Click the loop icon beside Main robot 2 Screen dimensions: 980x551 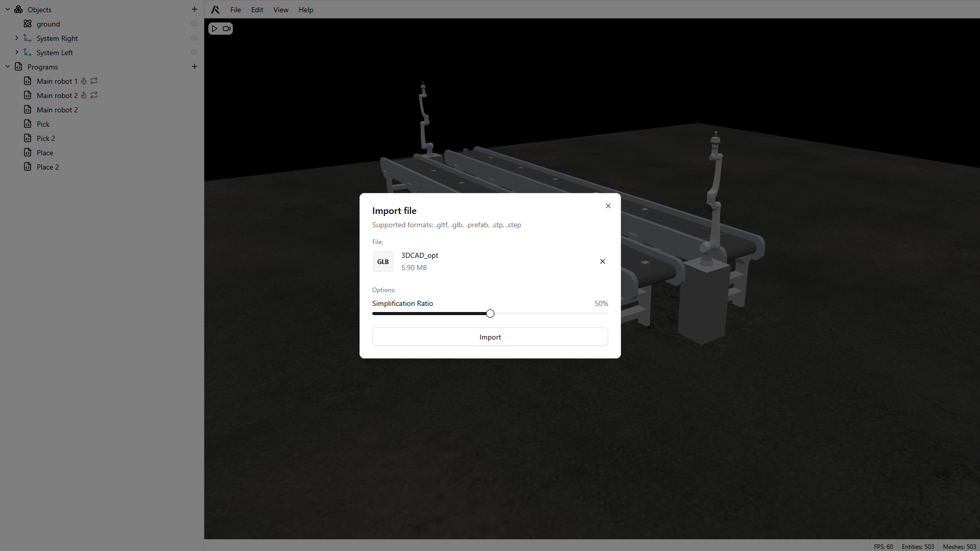click(94, 95)
